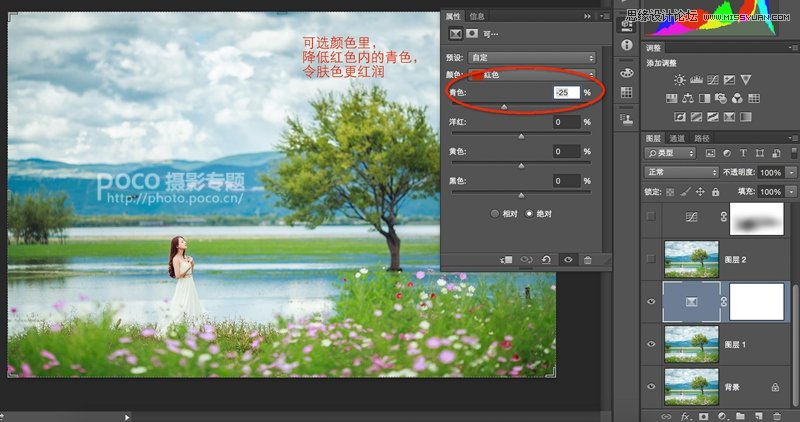800x422 pixels.
Task: Filter layers by type layers
Action: (743, 153)
